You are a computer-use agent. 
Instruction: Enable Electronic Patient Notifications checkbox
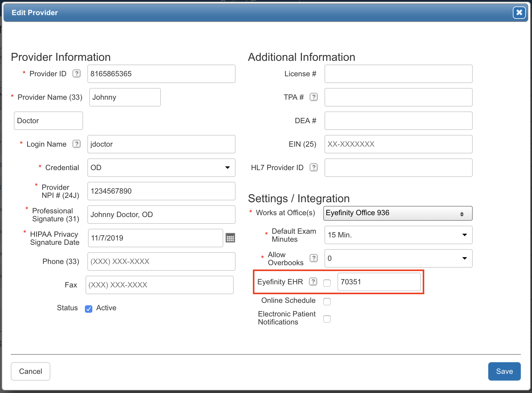point(327,319)
